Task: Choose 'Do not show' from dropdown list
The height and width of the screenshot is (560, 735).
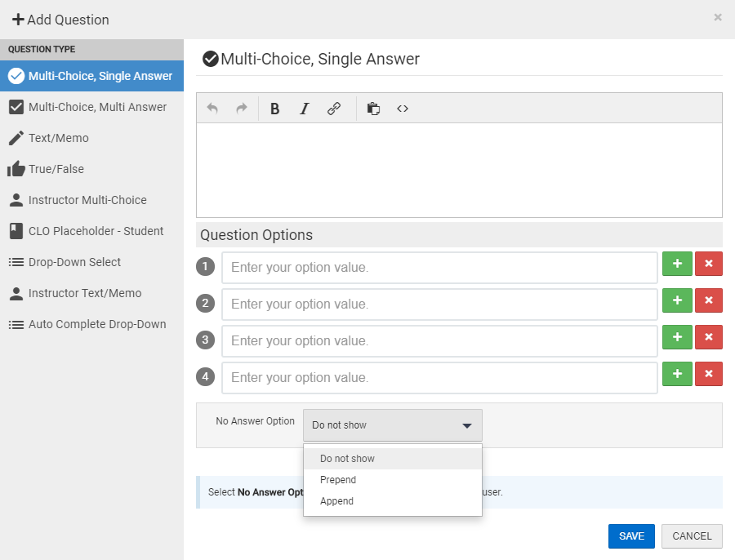Action: coord(392,458)
